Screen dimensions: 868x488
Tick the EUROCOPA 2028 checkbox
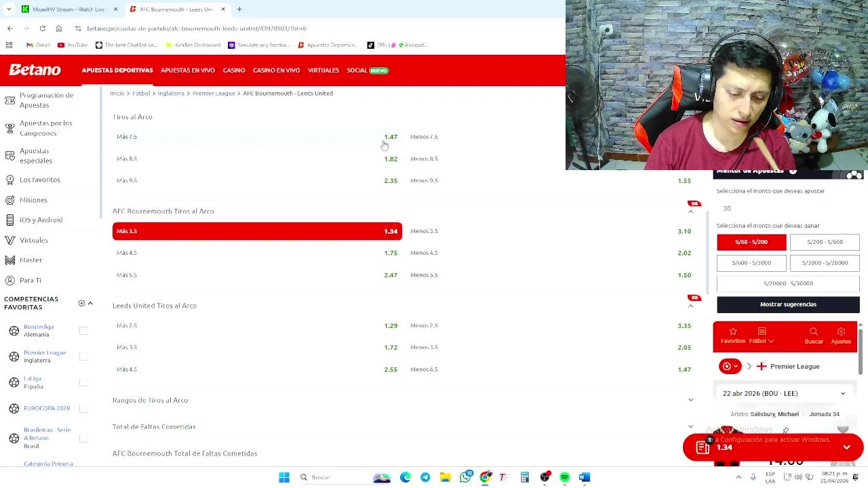coord(83,408)
